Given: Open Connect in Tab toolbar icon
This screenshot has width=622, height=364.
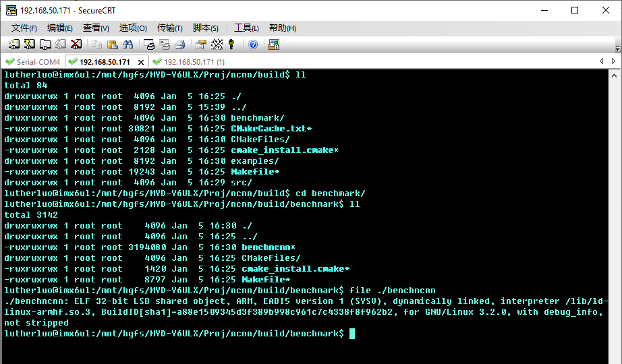Looking at the screenshot, I should pos(45,44).
